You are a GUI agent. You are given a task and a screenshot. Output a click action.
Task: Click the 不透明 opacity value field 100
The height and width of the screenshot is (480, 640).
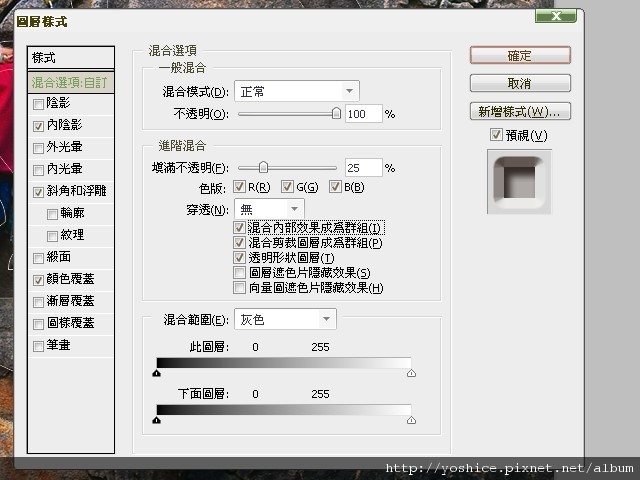[364, 113]
